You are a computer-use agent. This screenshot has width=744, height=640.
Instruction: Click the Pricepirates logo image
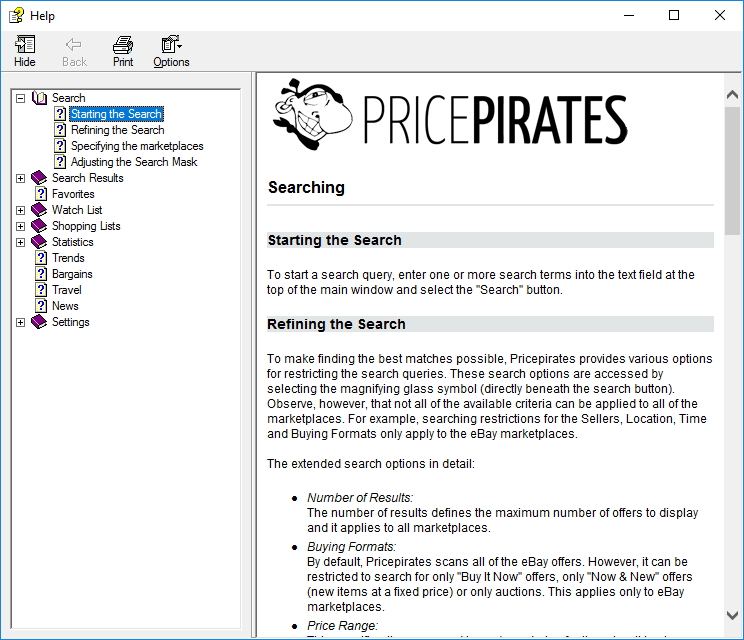click(450, 115)
